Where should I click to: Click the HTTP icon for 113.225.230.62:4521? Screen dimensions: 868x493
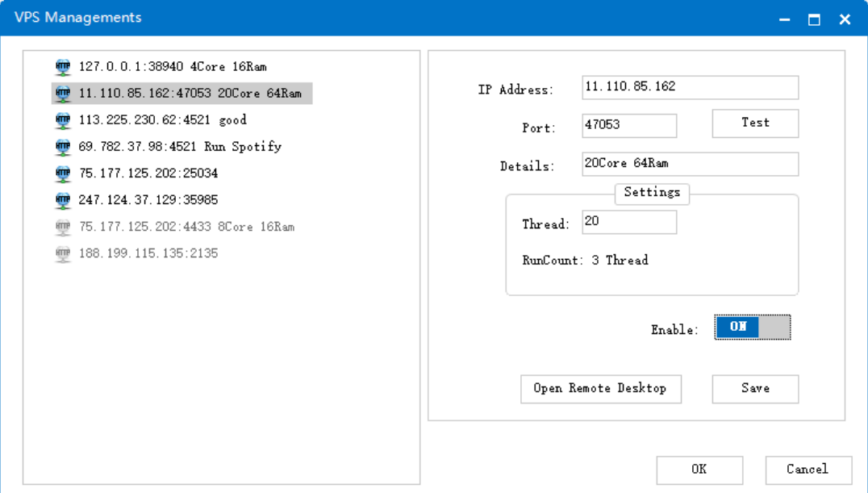click(63, 120)
